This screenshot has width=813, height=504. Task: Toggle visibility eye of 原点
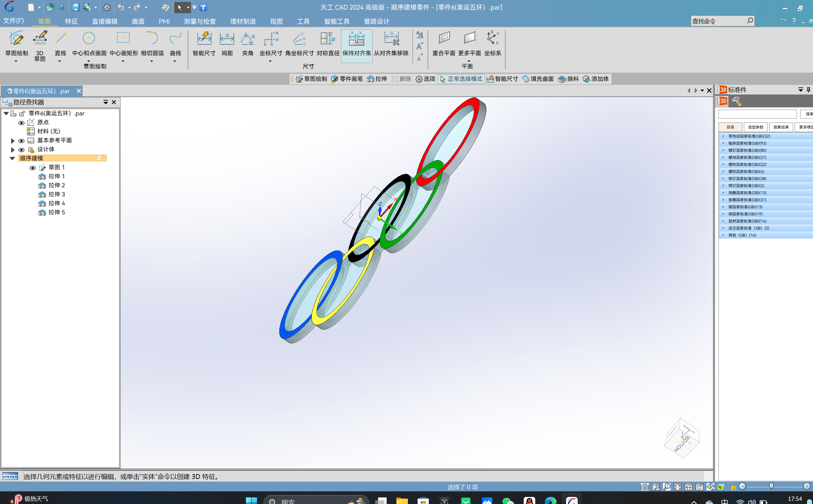pyautogui.click(x=21, y=123)
